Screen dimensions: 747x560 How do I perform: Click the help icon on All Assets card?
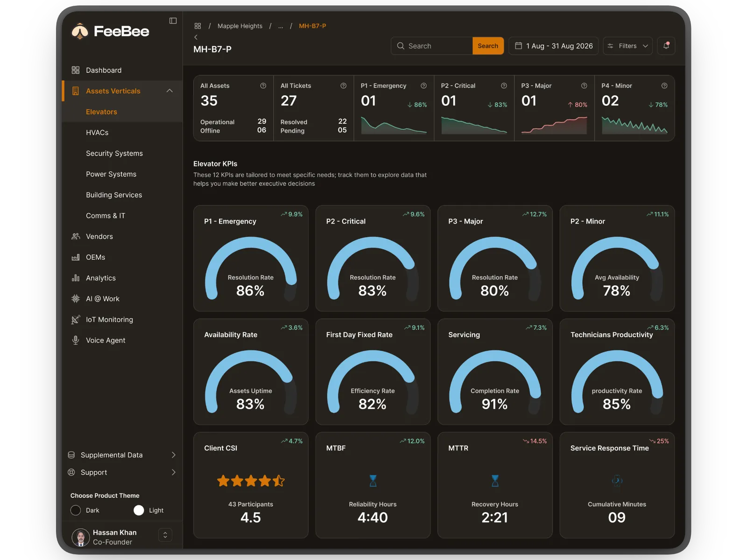coord(263,86)
